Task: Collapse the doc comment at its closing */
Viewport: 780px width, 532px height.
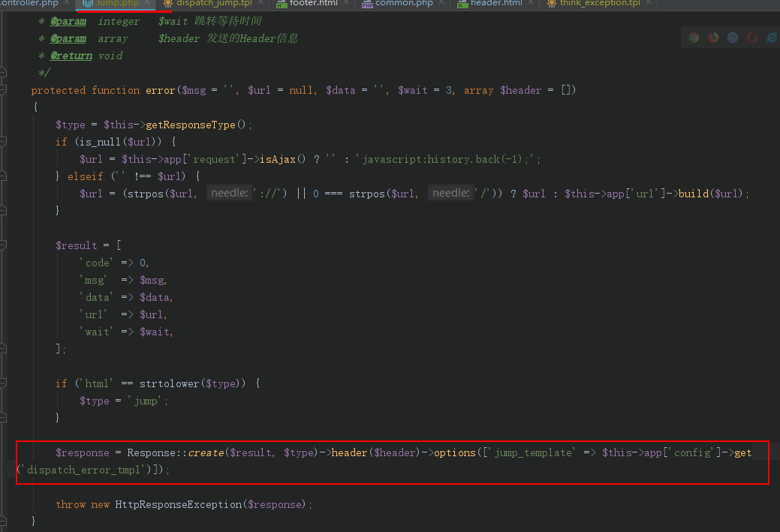Action: point(3,73)
